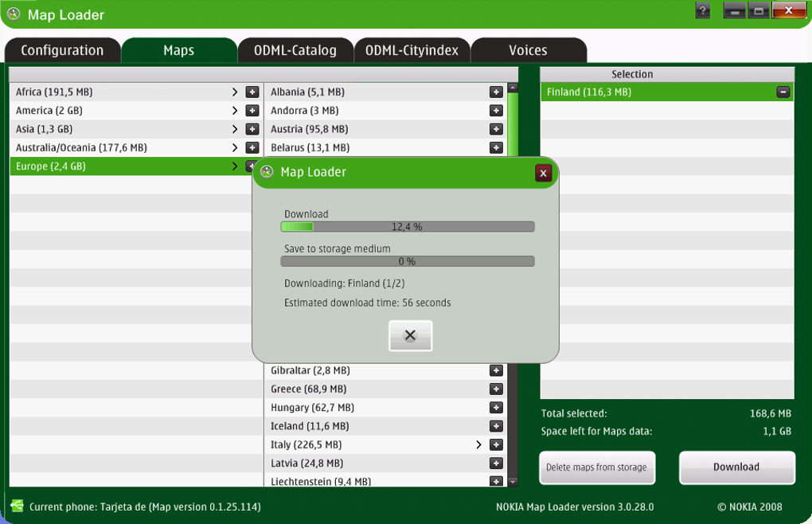The image size is (812, 524).
Task: Click Current phone status text
Action: [x=145, y=507]
